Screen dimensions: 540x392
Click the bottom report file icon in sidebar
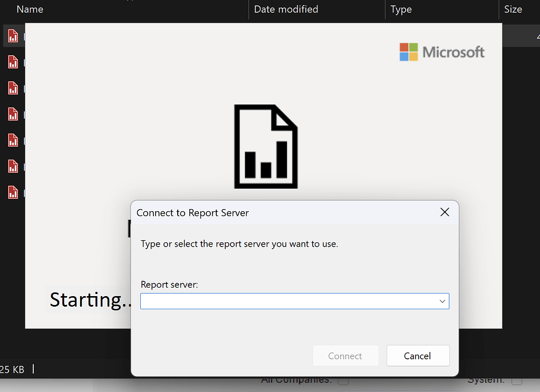(13, 192)
